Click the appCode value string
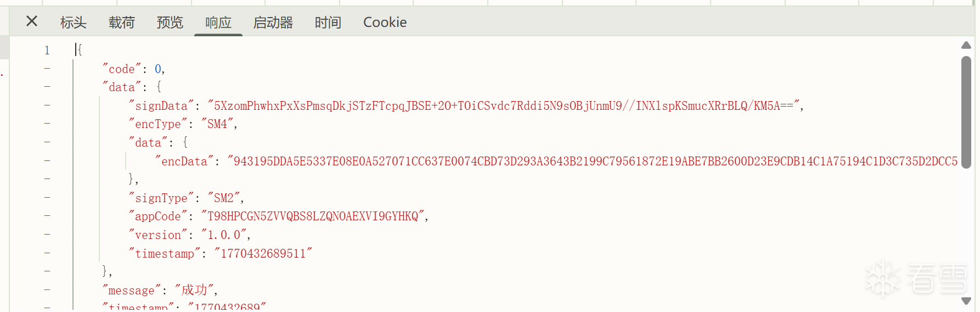 click(x=313, y=216)
